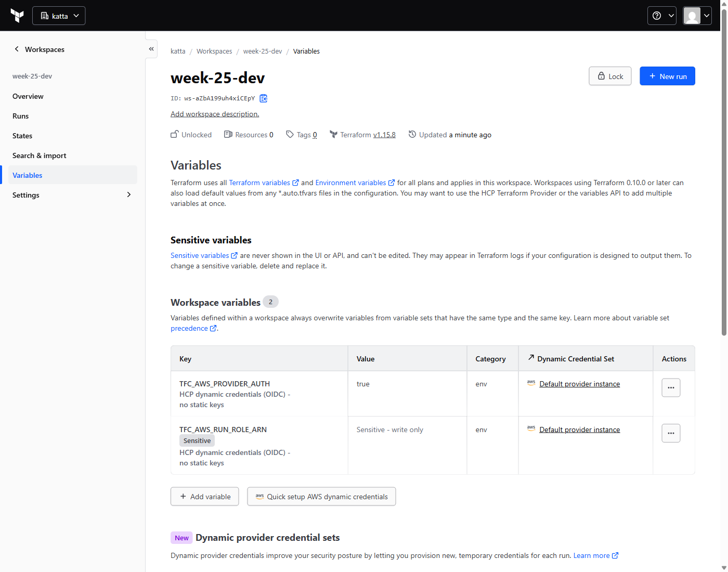
Task: Open the user avatar menu
Action: click(697, 16)
